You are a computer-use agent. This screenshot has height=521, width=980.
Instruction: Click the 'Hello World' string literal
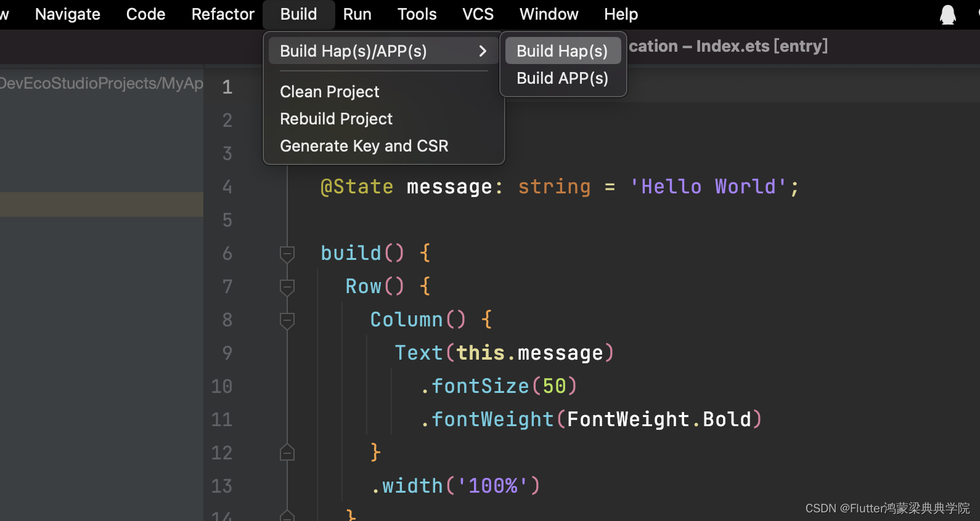708,187
